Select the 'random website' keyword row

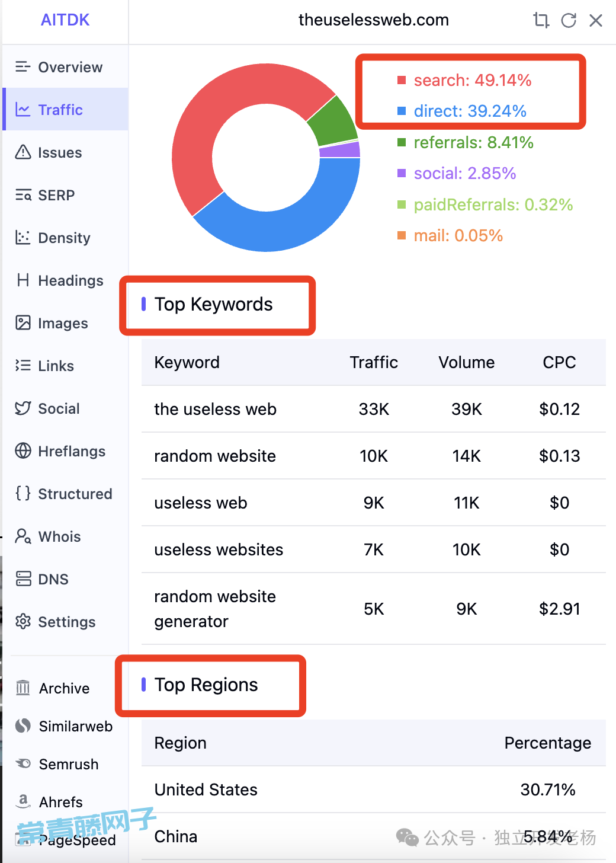click(214, 456)
